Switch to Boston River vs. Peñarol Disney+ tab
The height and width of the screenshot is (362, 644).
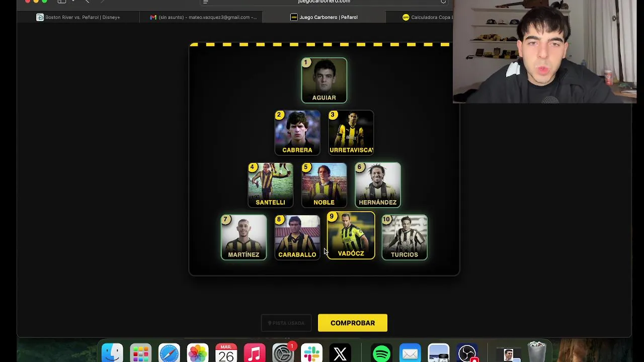78,17
